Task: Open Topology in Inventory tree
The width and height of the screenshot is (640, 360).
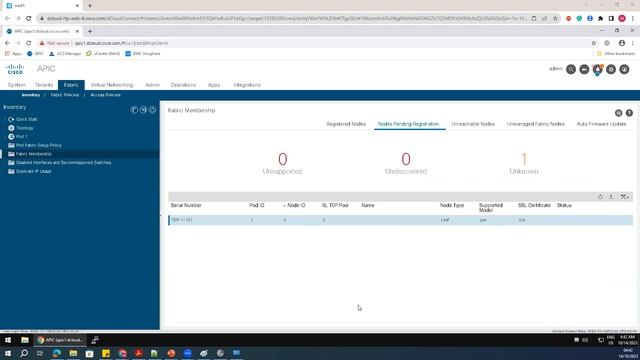Action: click(x=24, y=128)
